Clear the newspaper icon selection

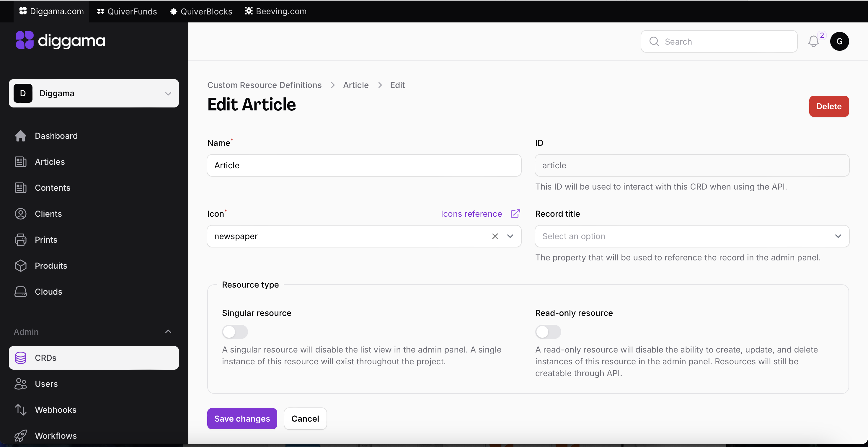coord(495,236)
